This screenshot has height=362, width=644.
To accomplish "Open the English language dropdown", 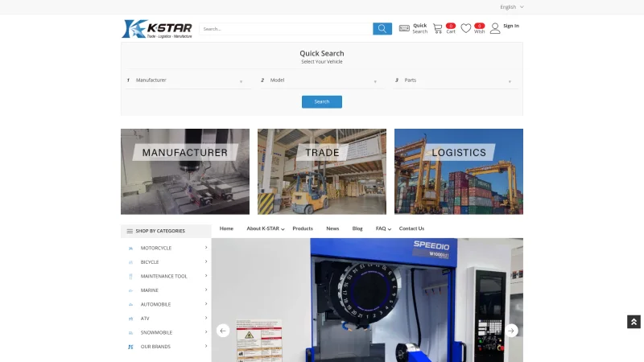I will click(x=512, y=7).
